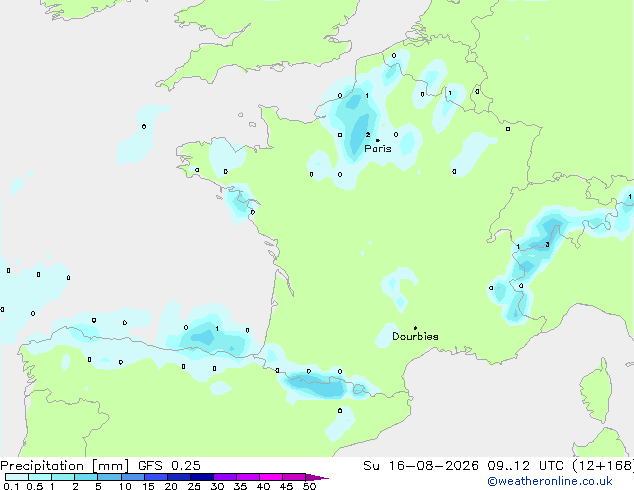The width and height of the screenshot is (634, 490).
Task: Select the 15–20 mm legend swatch
Action: tap(156, 477)
